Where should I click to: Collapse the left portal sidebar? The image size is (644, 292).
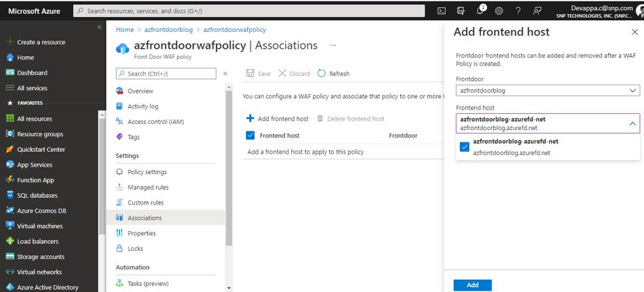tap(99, 27)
